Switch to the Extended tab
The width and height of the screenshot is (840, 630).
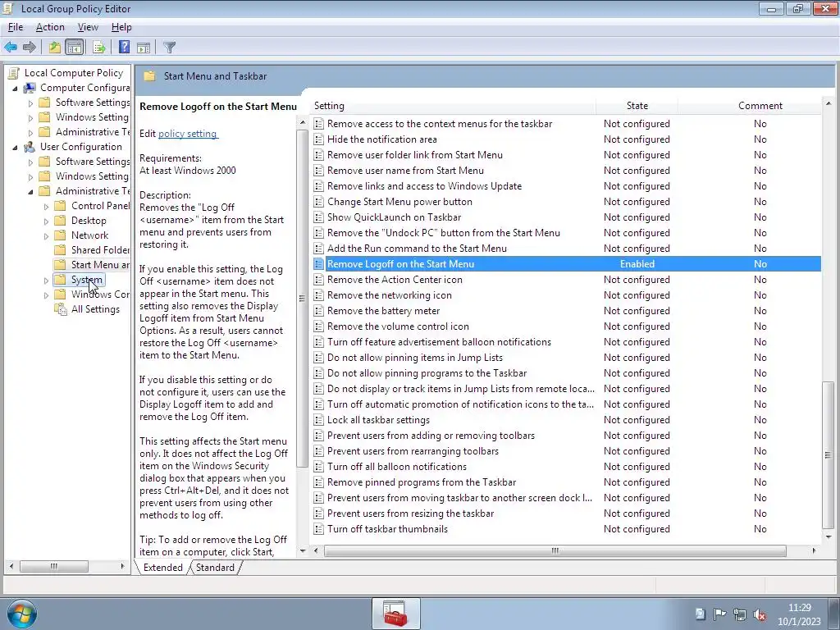(x=163, y=568)
